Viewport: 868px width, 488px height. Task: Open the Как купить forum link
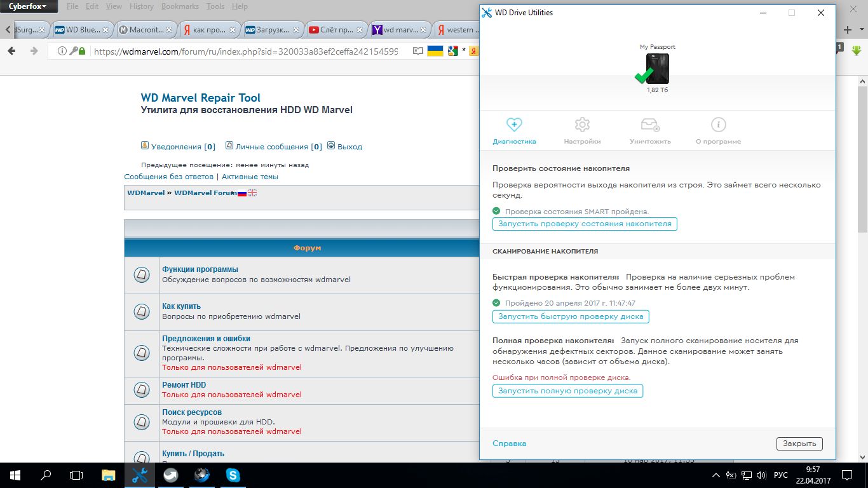[181, 306]
